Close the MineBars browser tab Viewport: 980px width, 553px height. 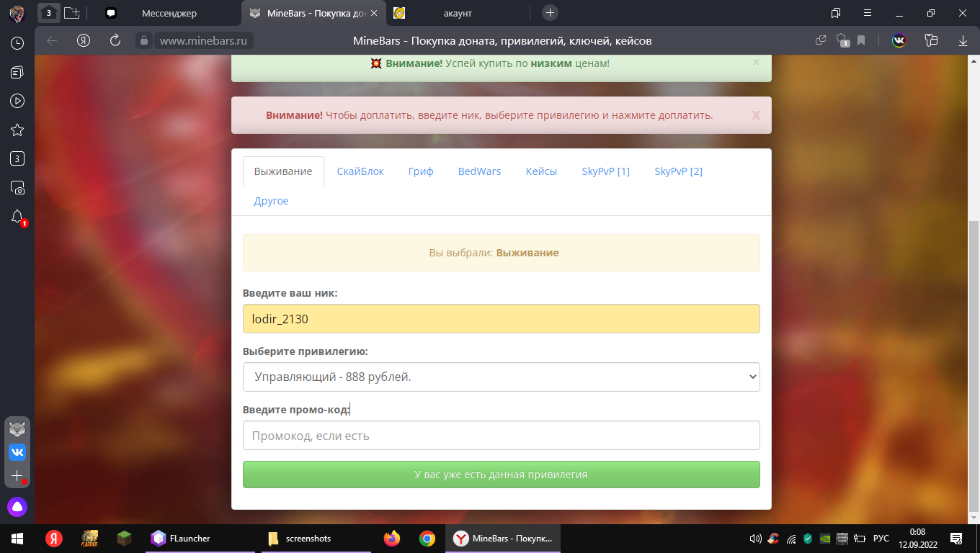[x=373, y=13]
